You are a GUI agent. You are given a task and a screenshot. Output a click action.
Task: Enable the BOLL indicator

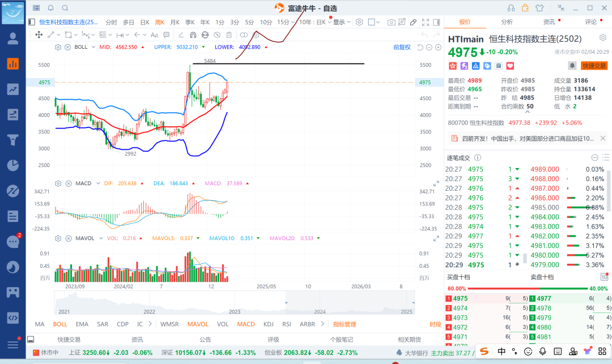[60, 324]
